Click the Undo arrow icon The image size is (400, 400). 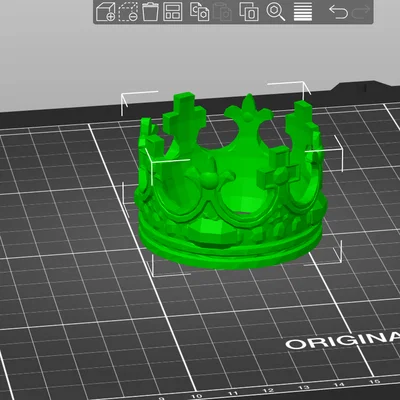click(338, 12)
